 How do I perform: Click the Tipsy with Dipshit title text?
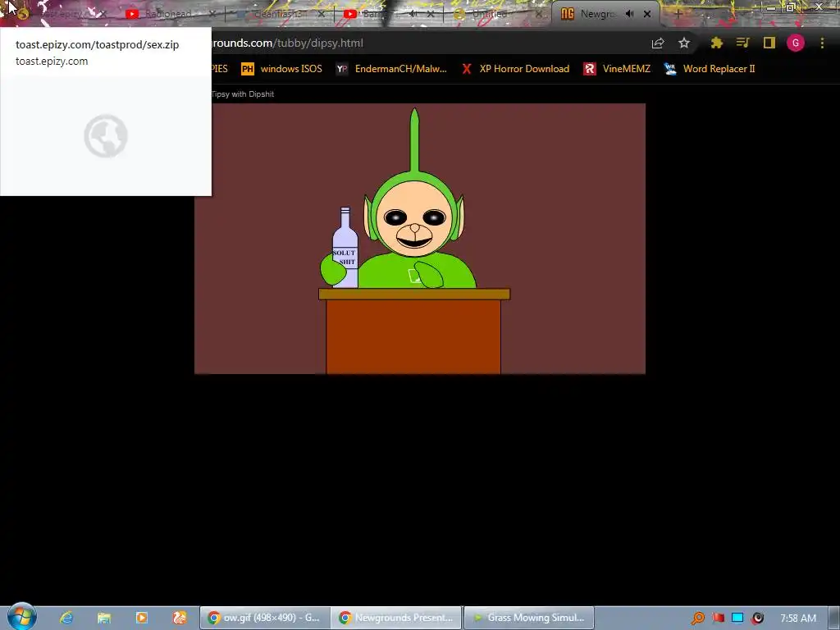pos(243,94)
